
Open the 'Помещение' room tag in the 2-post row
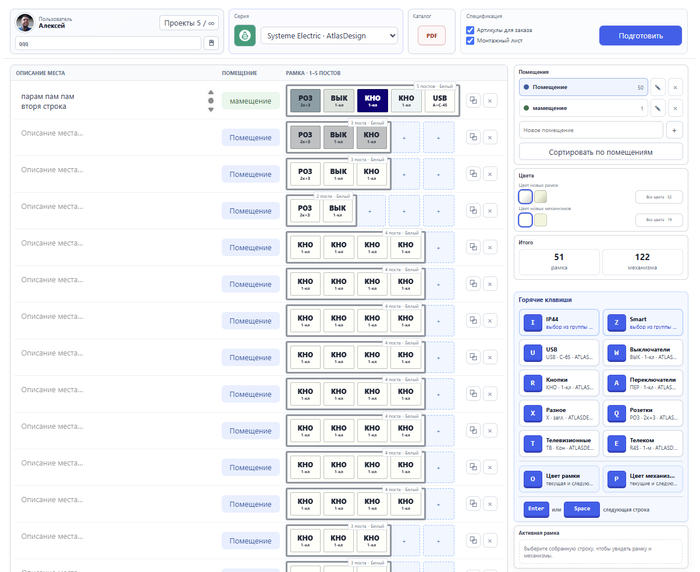tap(250, 211)
